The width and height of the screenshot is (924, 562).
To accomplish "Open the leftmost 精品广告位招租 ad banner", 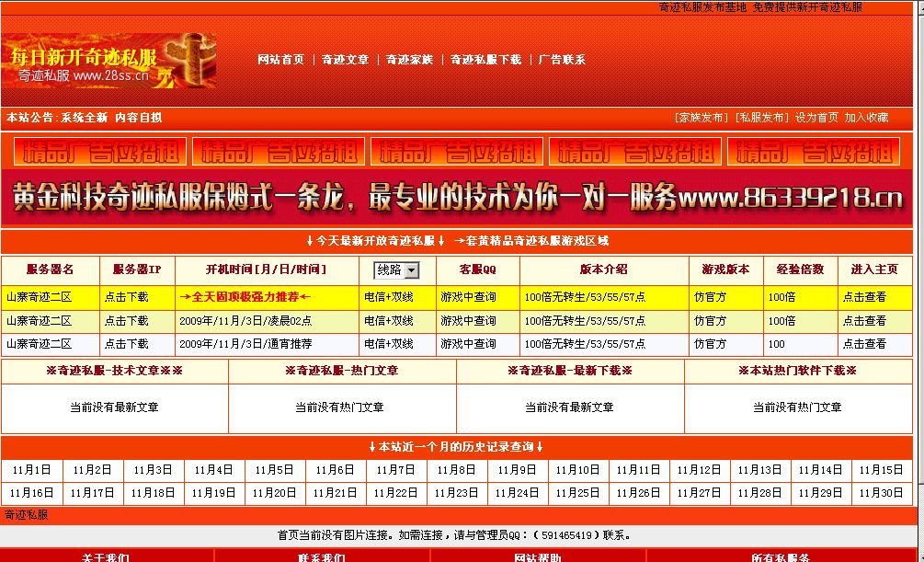I will (x=99, y=151).
